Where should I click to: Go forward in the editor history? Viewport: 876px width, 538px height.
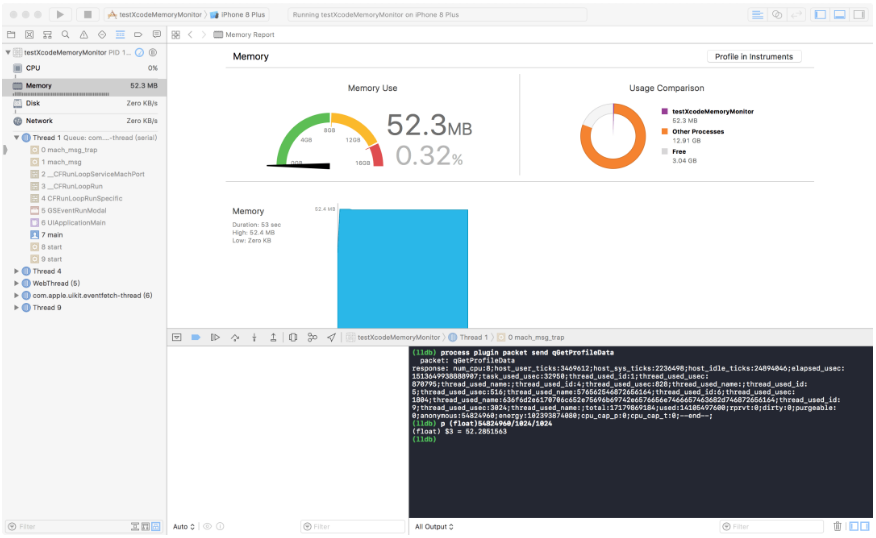pyautogui.click(x=203, y=35)
